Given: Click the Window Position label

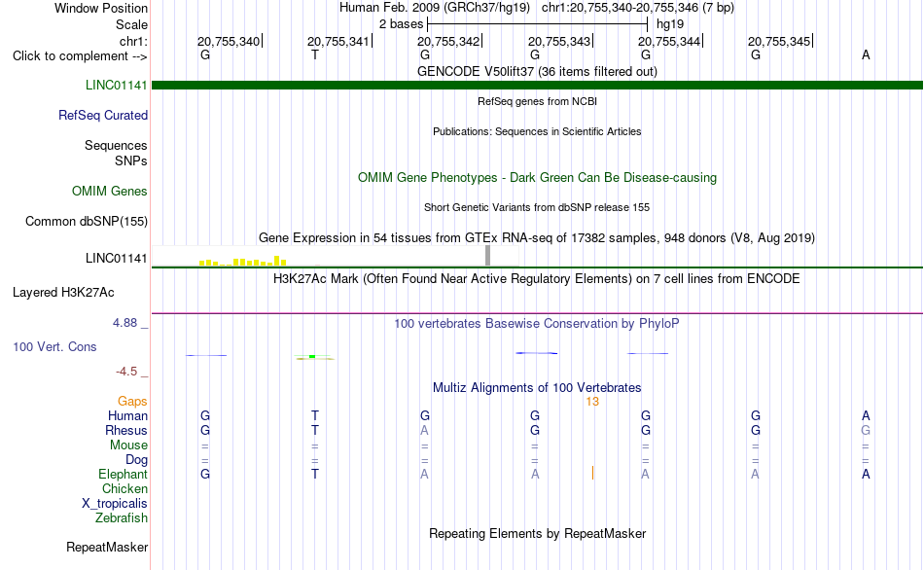Looking at the screenshot, I should [101, 8].
